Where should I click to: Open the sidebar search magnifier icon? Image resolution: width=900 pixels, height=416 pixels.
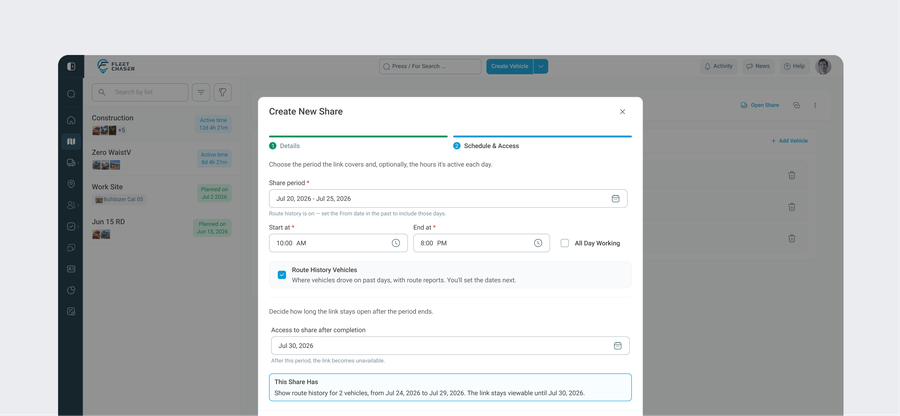pos(71,94)
